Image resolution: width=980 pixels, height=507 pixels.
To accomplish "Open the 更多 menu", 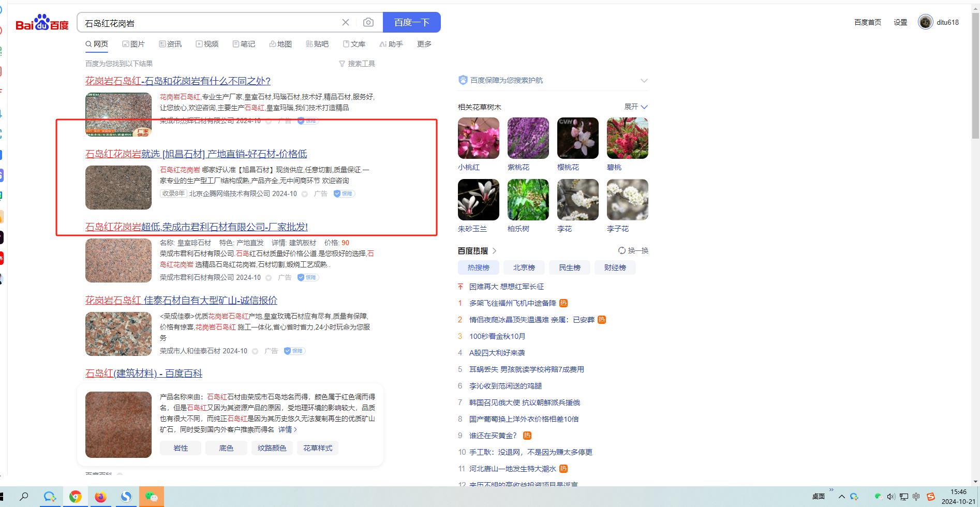I will tap(424, 44).
